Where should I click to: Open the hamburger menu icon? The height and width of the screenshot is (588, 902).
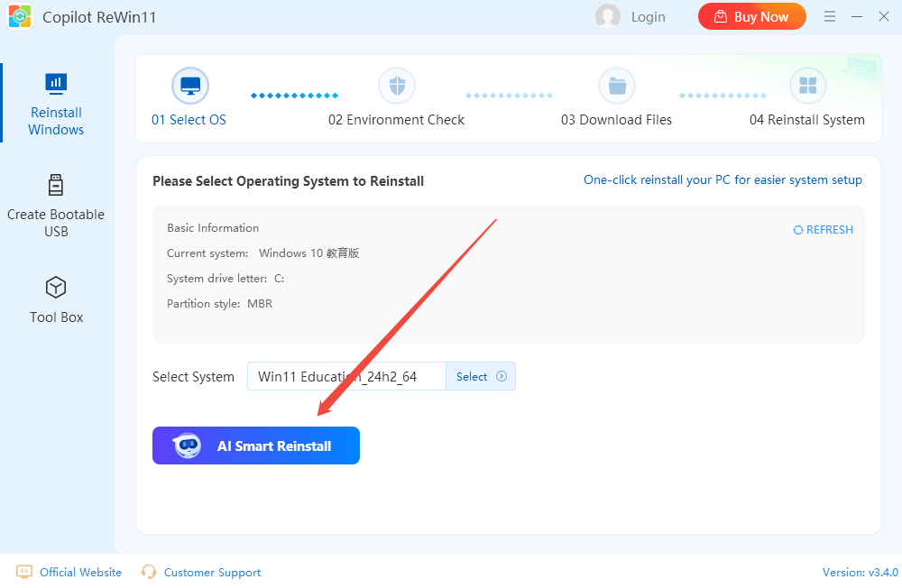click(x=831, y=16)
